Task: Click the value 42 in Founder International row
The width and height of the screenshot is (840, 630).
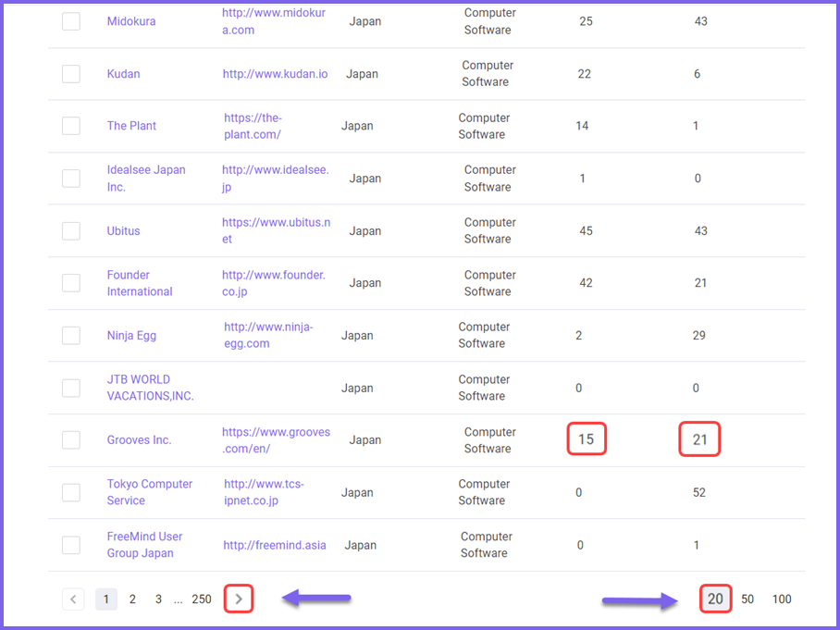Action: (586, 283)
